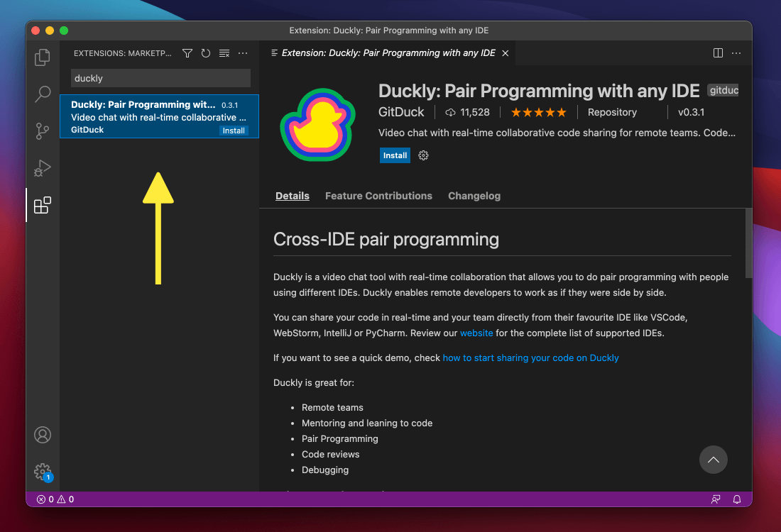Open the website link in description
This screenshot has height=532, width=781.
[476, 333]
